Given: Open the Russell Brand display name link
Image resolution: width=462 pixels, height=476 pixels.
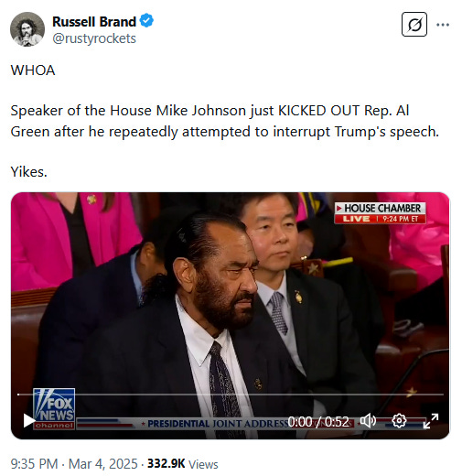Looking at the screenshot, I should click(x=94, y=22).
